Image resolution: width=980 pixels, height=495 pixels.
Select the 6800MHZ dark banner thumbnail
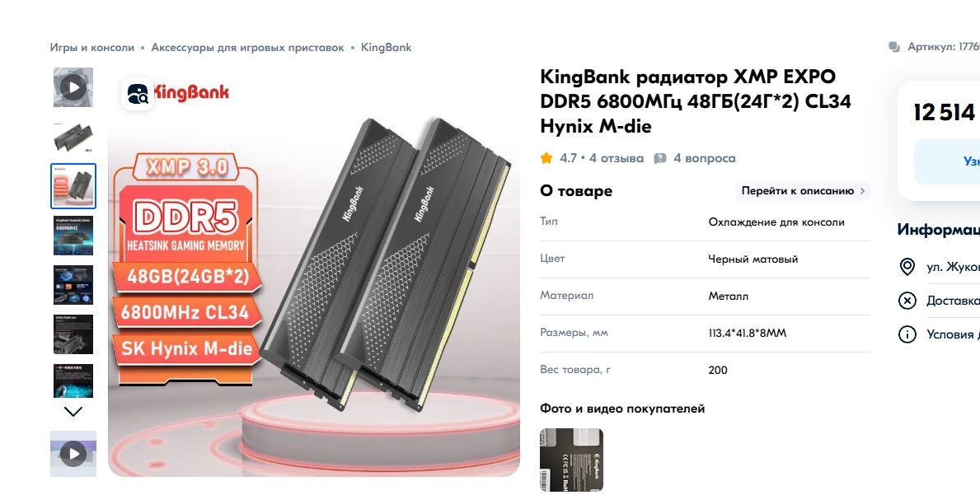[73, 236]
